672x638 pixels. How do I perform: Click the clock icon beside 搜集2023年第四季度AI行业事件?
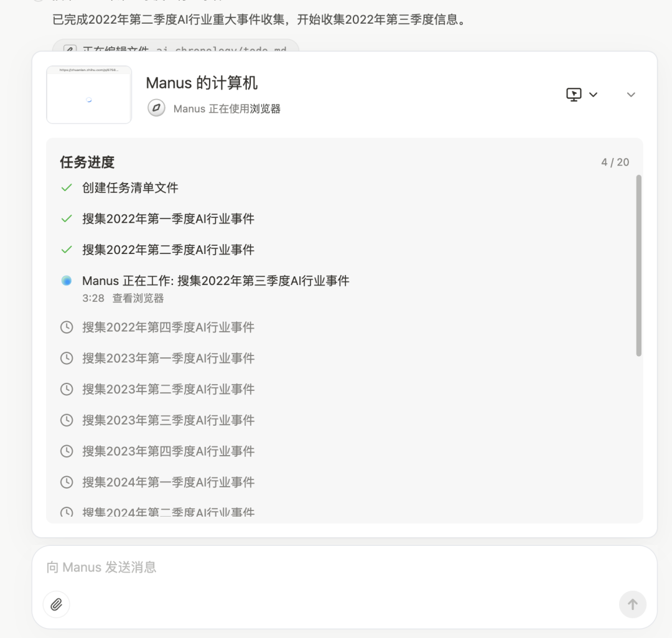pyautogui.click(x=67, y=451)
